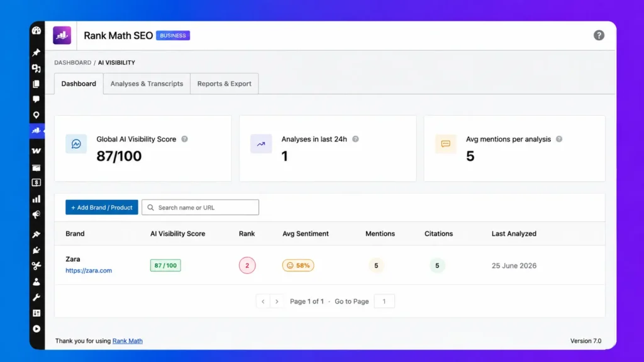644x362 pixels.
Task: Click the Rank column header
Action: [x=247, y=234]
